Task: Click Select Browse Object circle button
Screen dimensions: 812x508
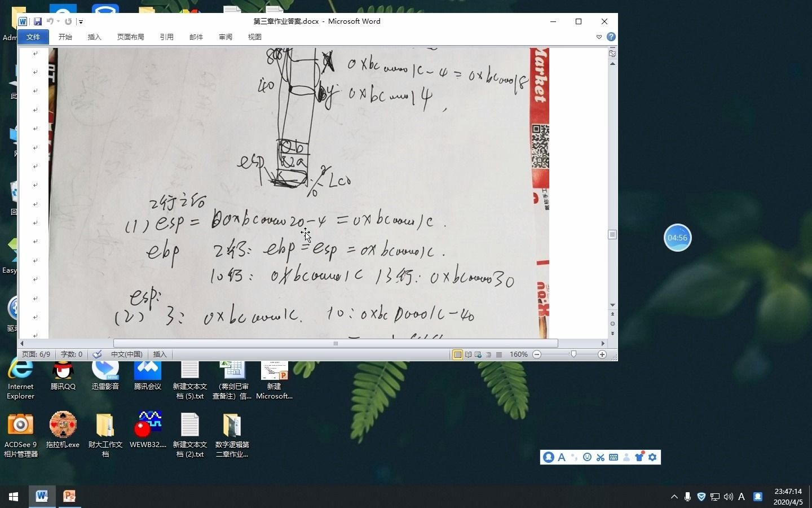Action: pos(612,324)
